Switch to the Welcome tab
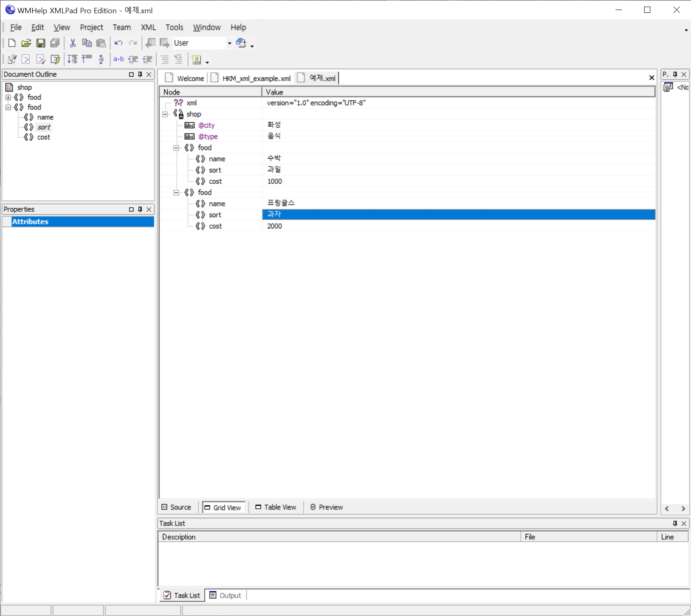This screenshot has width=691, height=616. [185, 78]
